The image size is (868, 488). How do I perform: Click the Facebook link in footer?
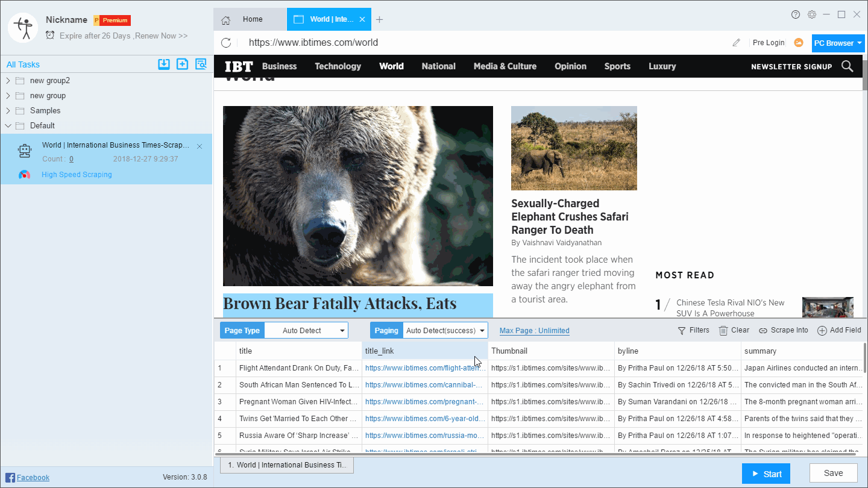tap(33, 478)
